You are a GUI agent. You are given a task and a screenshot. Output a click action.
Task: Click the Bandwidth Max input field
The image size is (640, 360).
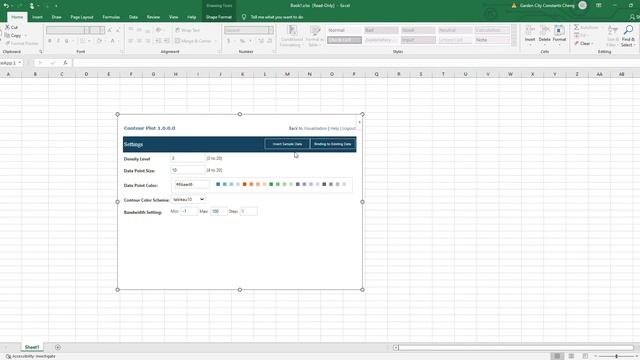pyautogui.click(x=218, y=211)
